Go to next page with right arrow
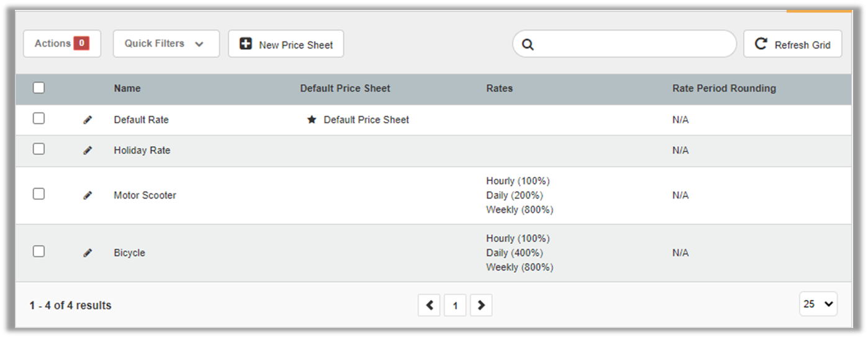This screenshot has width=868, height=338. click(x=481, y=305)
